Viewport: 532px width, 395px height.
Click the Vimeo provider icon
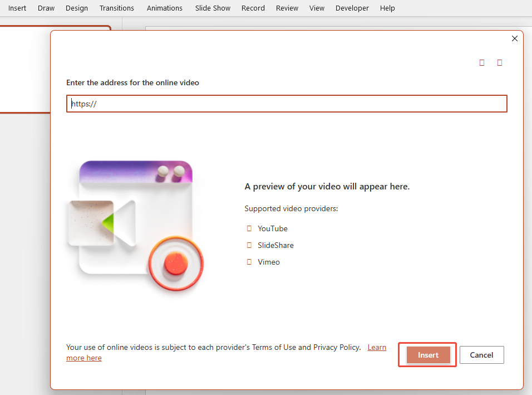(x=249, y=262)
